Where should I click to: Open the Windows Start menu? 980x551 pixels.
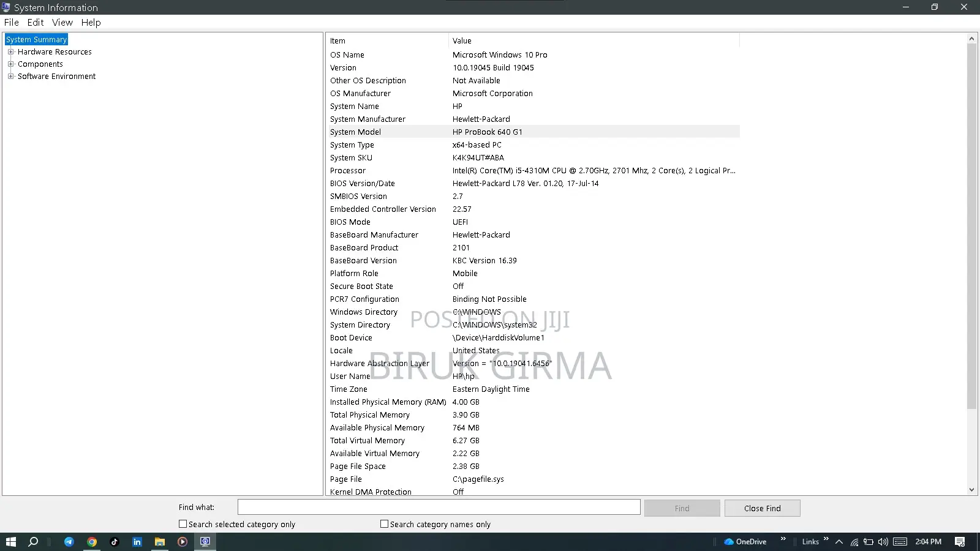point(10,542)
